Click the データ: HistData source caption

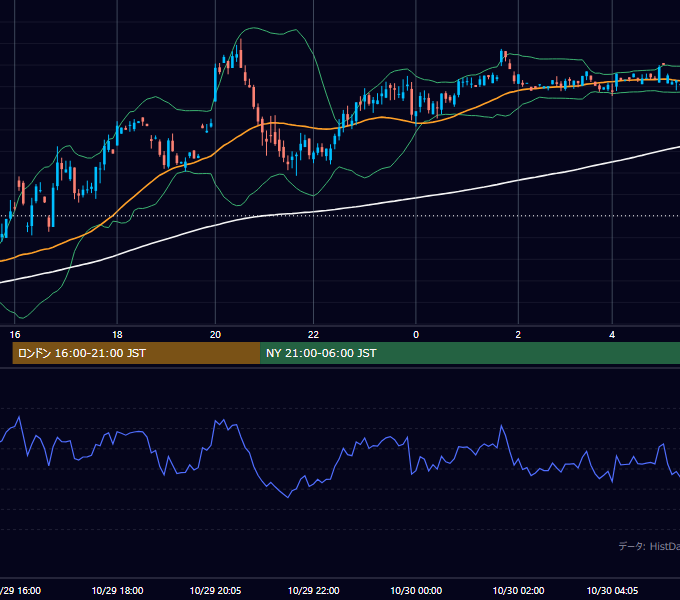point(649,546)
